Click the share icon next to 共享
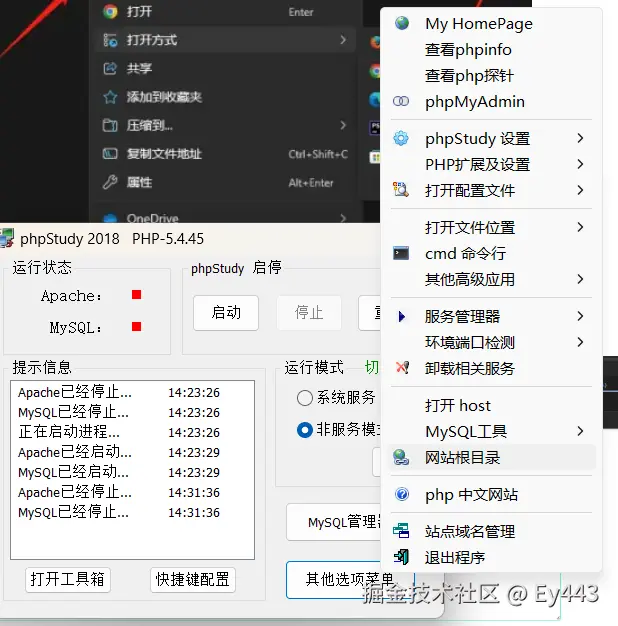Screen dimensions: 618x626 point(110,68)
